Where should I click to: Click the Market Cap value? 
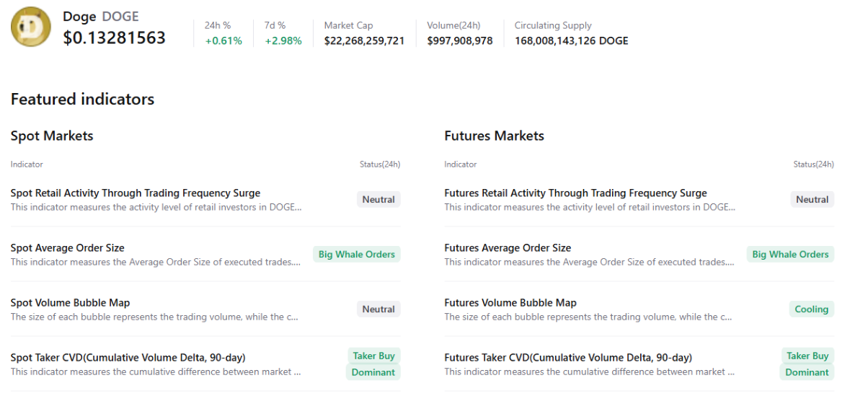tap(364, 41)
